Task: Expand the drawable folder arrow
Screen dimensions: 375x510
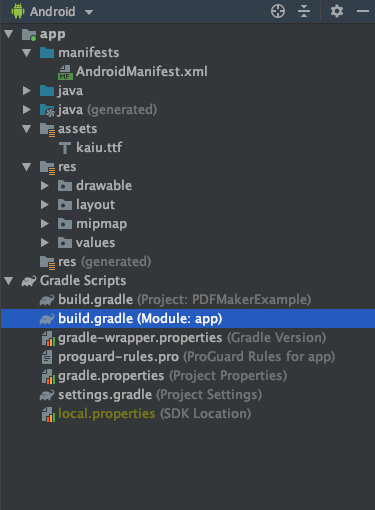Action: pos(45,186)
